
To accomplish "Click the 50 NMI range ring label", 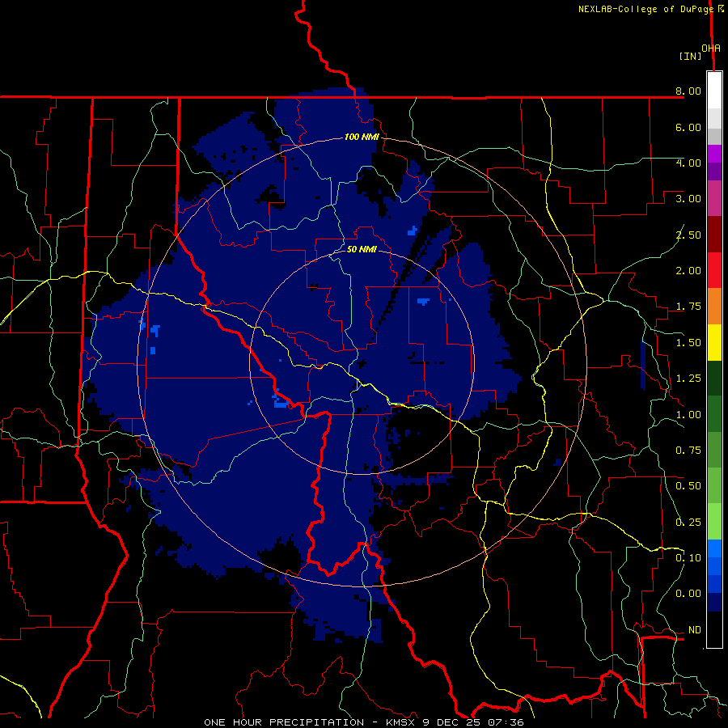I will [362, 249].
